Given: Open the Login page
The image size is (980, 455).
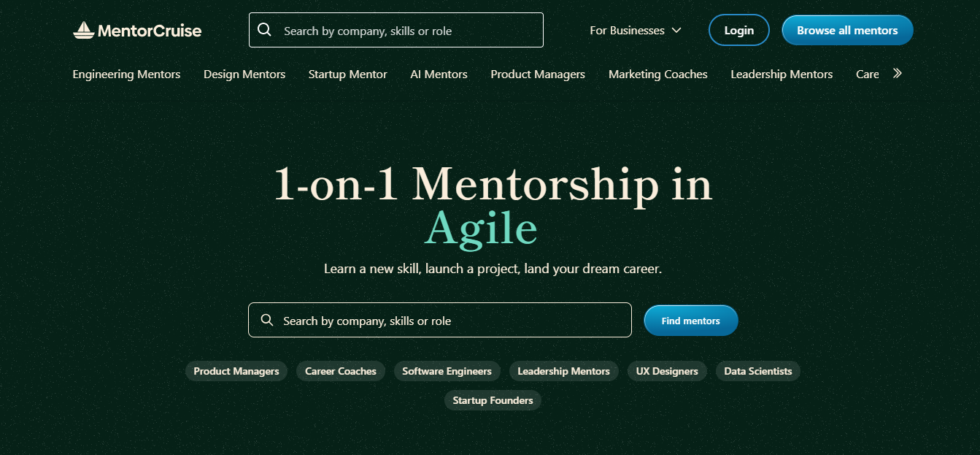Looking at the screenshot, I should click(738, 31).
